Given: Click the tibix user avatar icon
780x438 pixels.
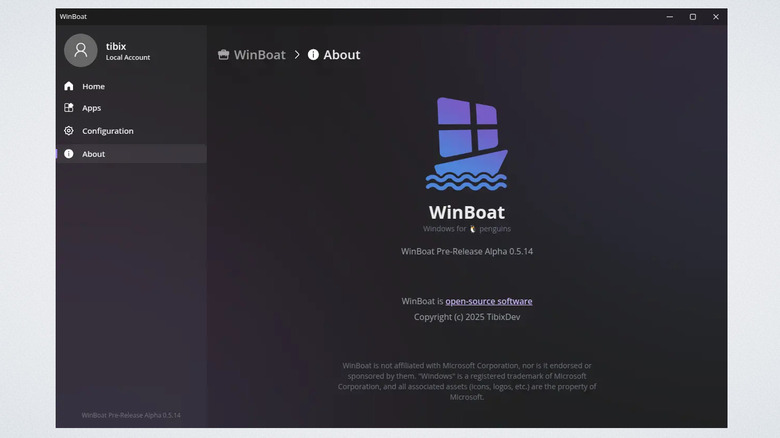Looking at the screenshot, I should (81, 50).
